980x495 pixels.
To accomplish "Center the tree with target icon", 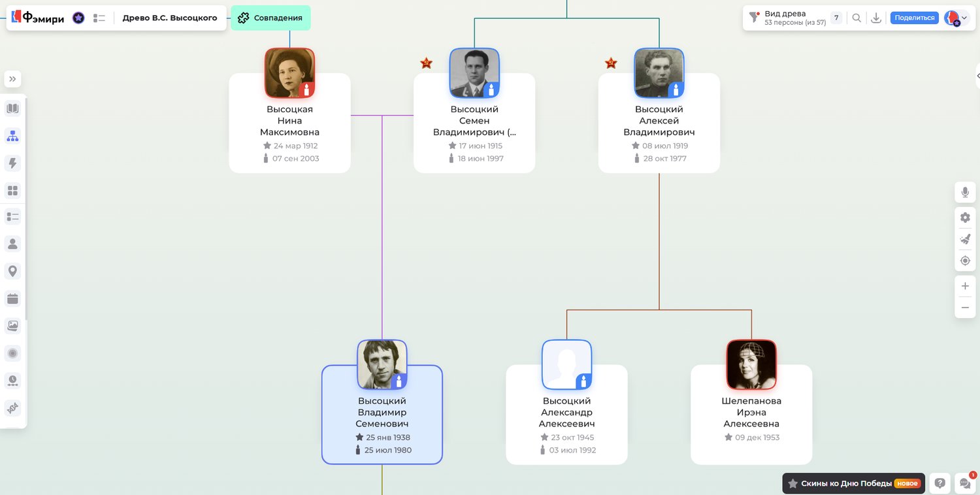I will click(965, 261).
